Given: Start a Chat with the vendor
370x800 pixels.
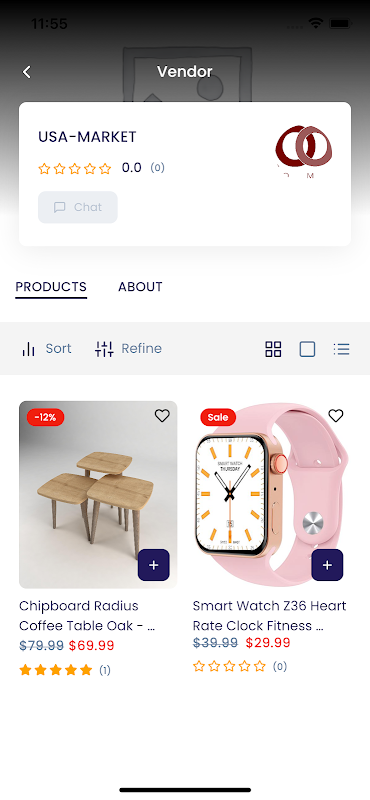Looking at the screenshot, I should coord(78,207).
